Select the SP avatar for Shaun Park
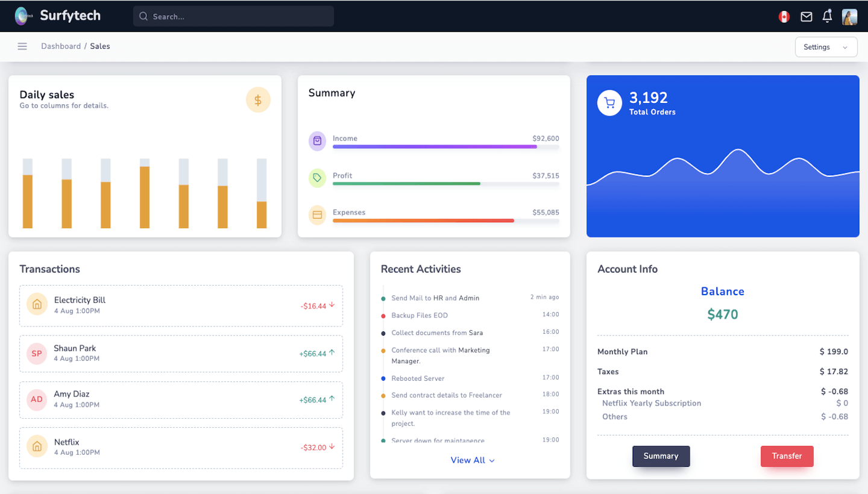 coord(37,352)
